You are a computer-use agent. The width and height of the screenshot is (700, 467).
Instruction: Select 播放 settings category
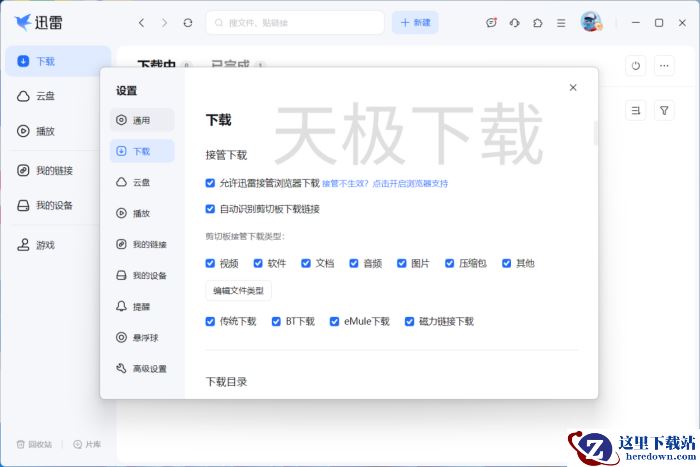[142, 213]
